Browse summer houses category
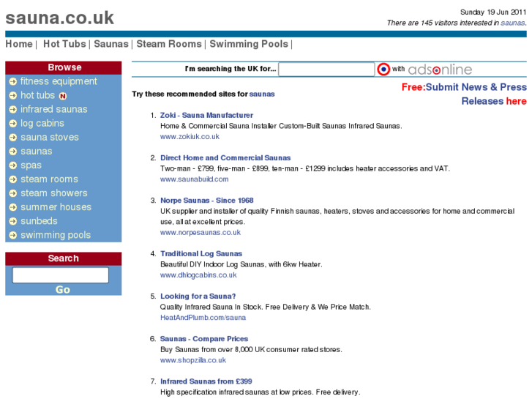532x399 pixels. click(56, 207)
